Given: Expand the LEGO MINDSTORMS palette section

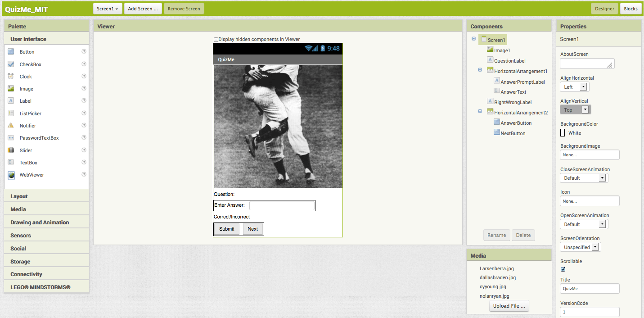Looking at the screenshot, I should point(47,287).
